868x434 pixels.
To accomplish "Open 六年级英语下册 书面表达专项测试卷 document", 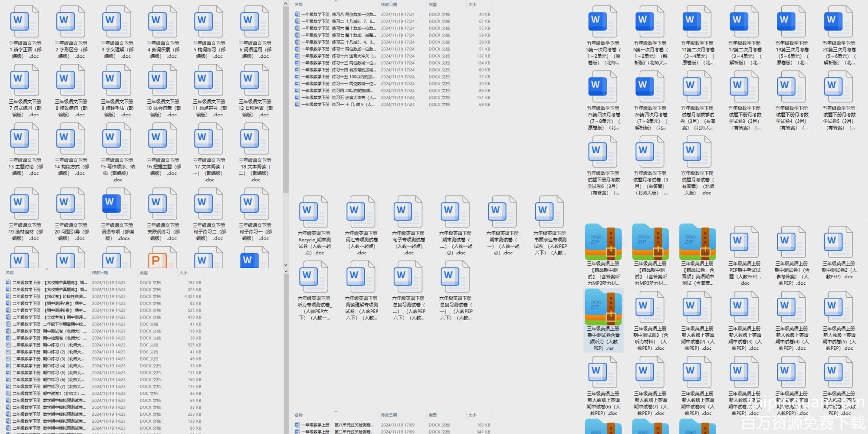I will pos(549,213).
